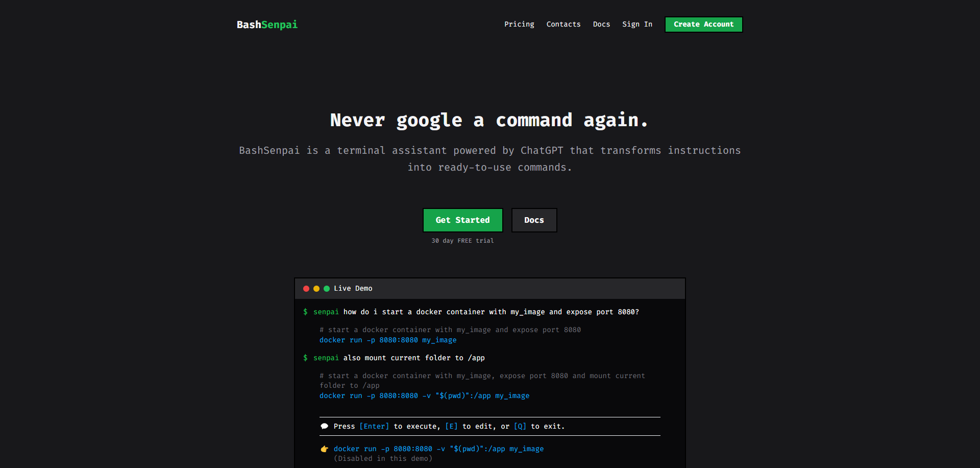The height and width of the screenshot is (468, 980).
Task: Click the "also mount current folder to /app" prompt
Action: coord(414,358)
